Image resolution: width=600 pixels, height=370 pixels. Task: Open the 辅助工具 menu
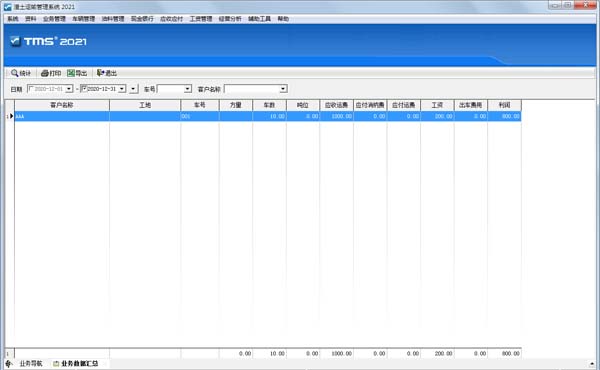click(x=259, y=19)
